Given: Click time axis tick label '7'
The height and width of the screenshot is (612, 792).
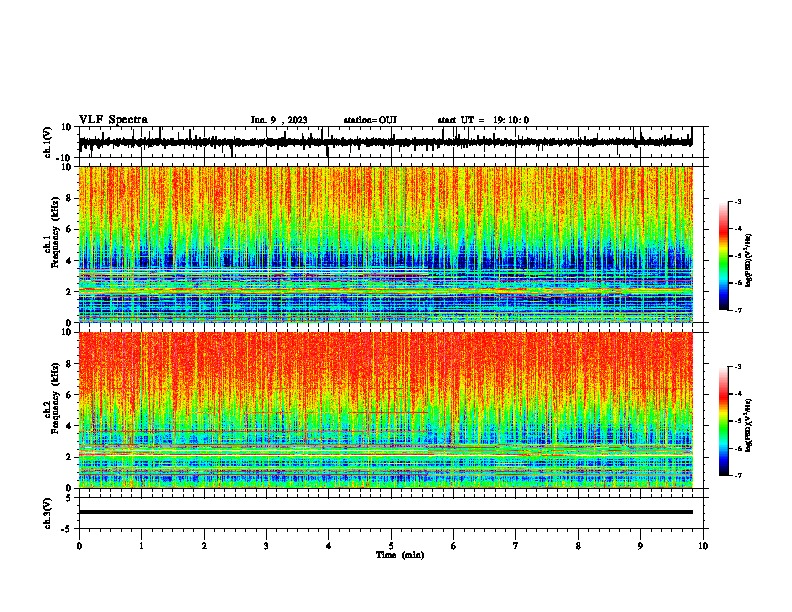Looking at the screenshot, I should point(516,546).
